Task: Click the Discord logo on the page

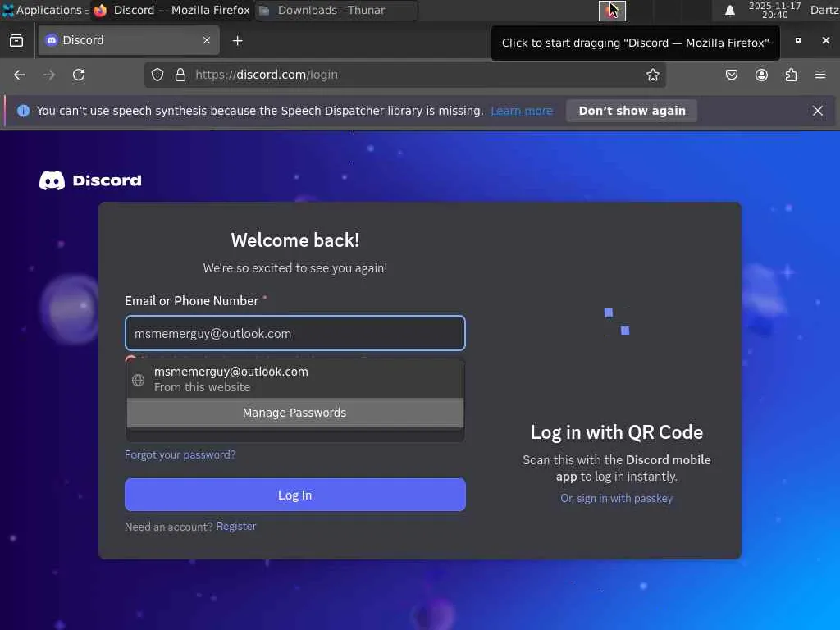Action: (90, 180)
